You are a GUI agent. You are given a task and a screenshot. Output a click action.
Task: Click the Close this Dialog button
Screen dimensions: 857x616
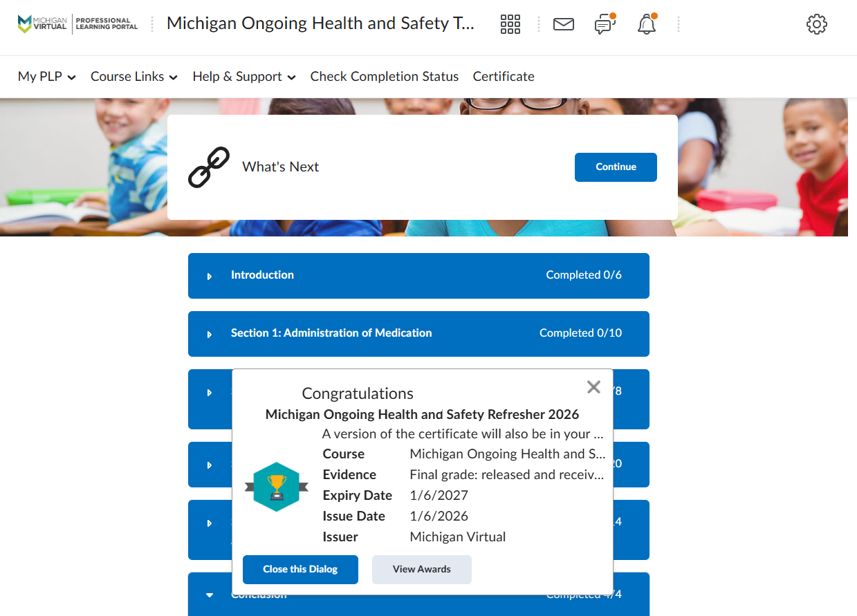pos(300,570)
